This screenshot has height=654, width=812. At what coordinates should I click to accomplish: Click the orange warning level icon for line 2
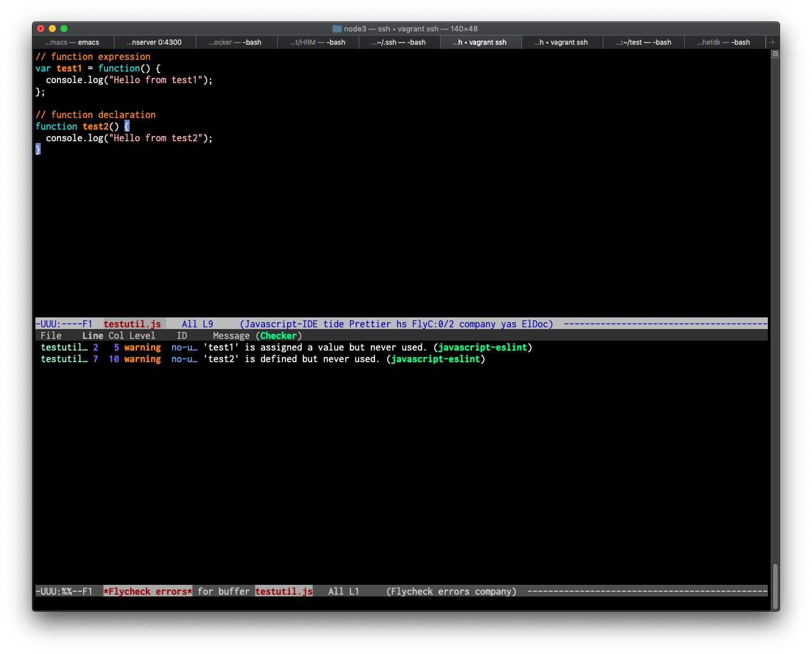[143, 347]
